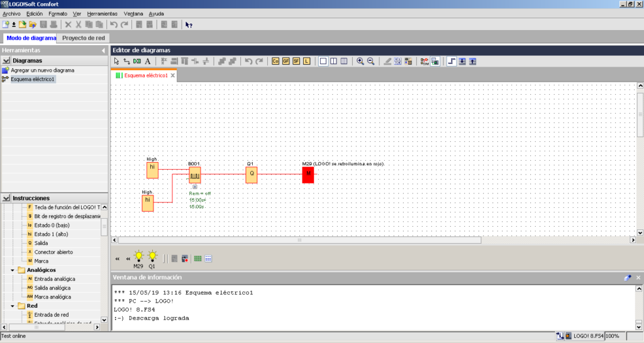
Task: Select two-pane split view layout
Action: (333, 61)
